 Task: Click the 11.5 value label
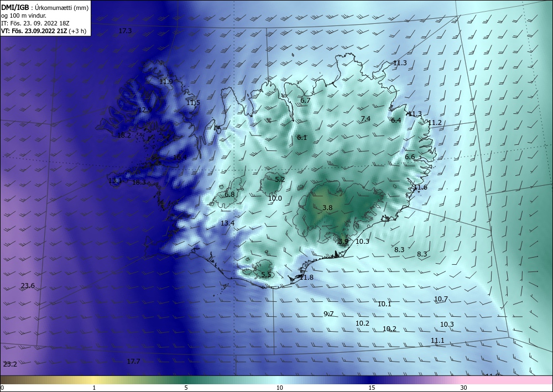(193, 103)
